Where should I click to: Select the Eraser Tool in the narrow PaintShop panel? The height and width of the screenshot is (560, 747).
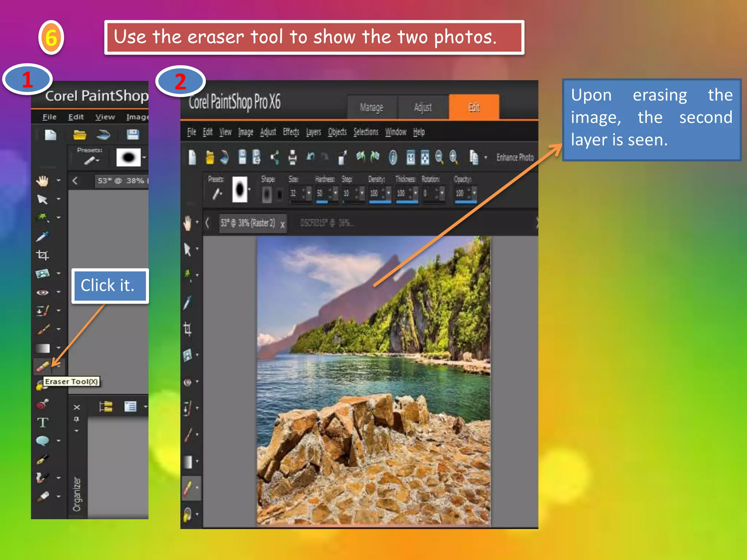(43, 366)
